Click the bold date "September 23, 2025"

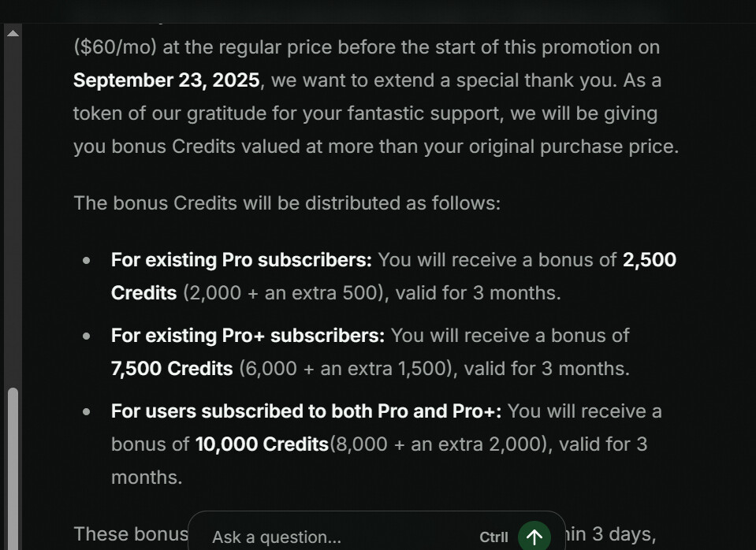tap(166, 80)
